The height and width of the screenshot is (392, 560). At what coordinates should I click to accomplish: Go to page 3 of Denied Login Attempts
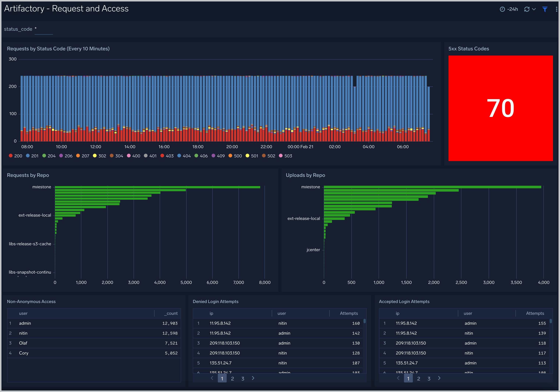coord(243,378)
